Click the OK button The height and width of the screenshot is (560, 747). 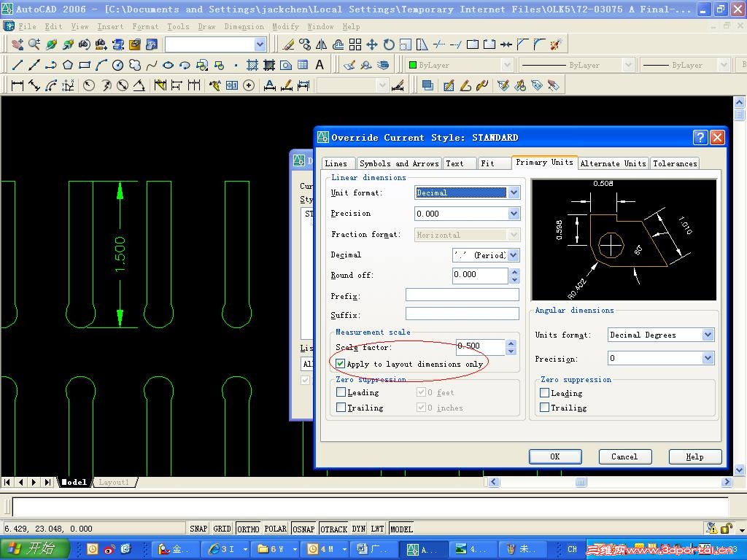click(554, 456)
